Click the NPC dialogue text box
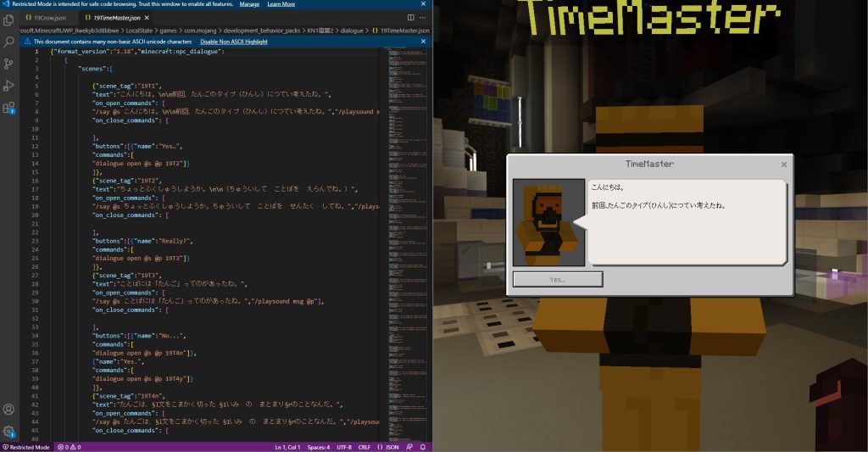The image size is (868, 452). tap(687, 222)
